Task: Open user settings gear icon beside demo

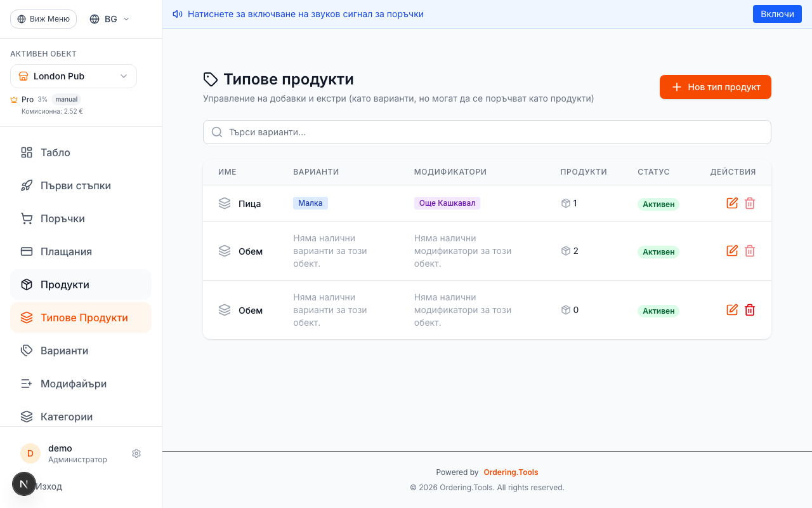Action: (x=136, y=453)
